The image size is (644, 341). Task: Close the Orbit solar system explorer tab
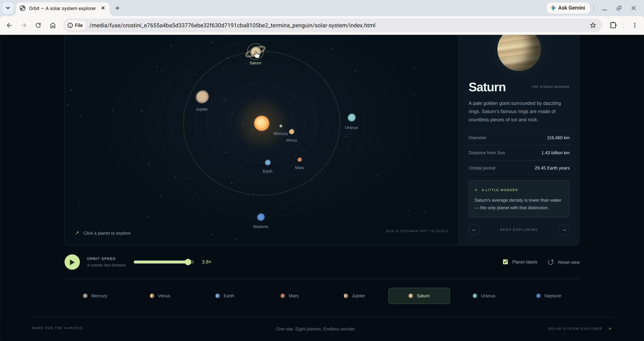click(x=103, y=8)
